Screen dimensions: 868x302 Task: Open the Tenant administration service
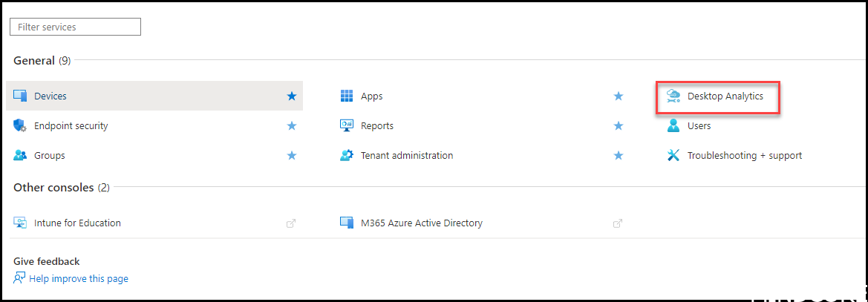click(407, 156)
